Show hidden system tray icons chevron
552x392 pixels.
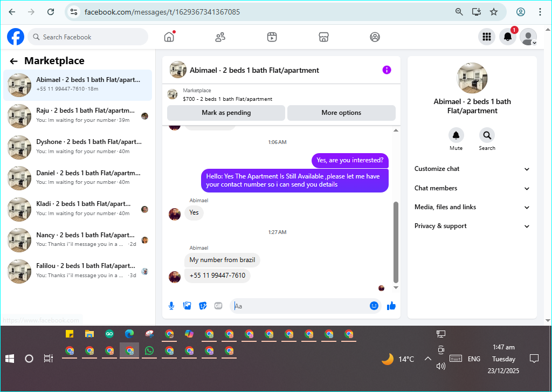tap(427, 359)
